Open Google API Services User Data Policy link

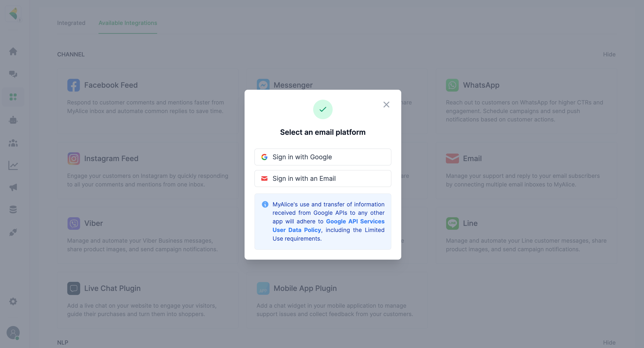(355, 222)
